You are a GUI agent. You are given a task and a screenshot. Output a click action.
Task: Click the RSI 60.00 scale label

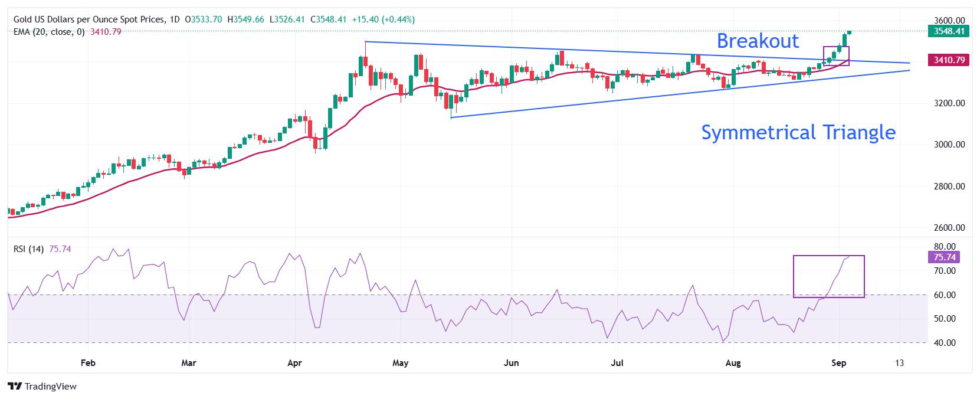(945, 295)
